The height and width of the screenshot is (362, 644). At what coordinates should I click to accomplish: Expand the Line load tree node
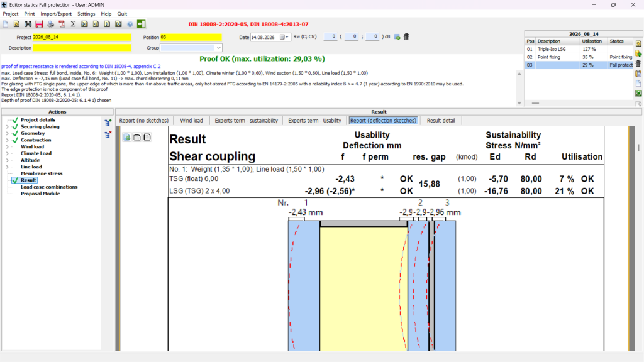click(x=7, y=167)
